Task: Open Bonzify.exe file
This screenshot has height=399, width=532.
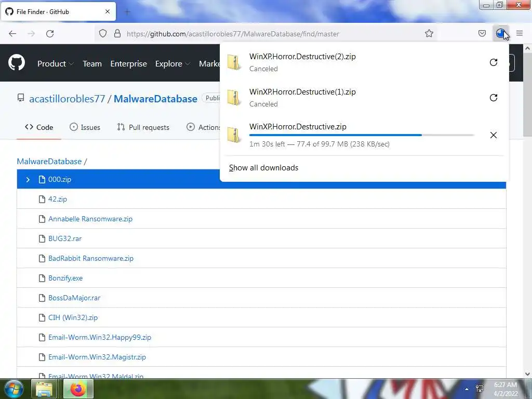Action: [65, 278]
